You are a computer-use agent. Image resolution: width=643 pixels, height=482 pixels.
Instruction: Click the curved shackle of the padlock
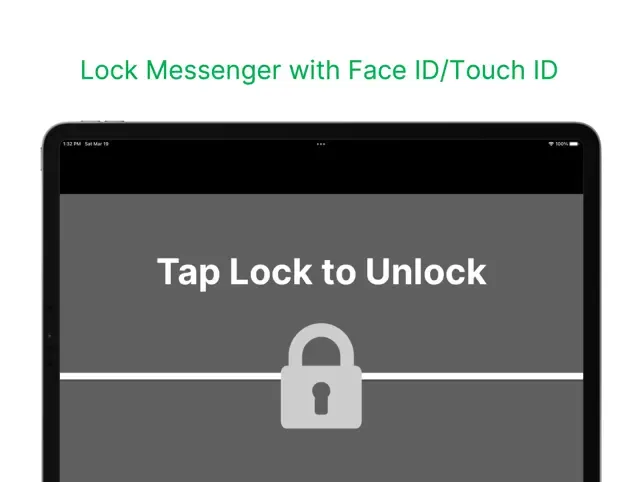click(x=321, y=345)
